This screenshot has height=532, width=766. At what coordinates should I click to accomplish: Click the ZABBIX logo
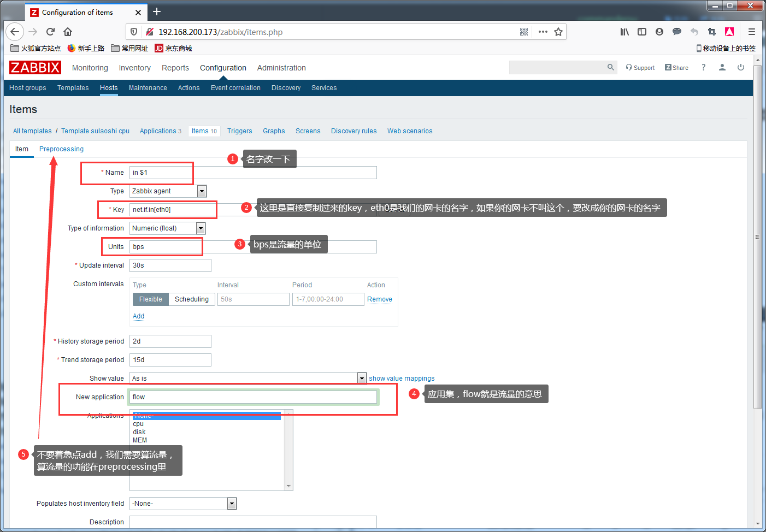[x=35, y=67]
